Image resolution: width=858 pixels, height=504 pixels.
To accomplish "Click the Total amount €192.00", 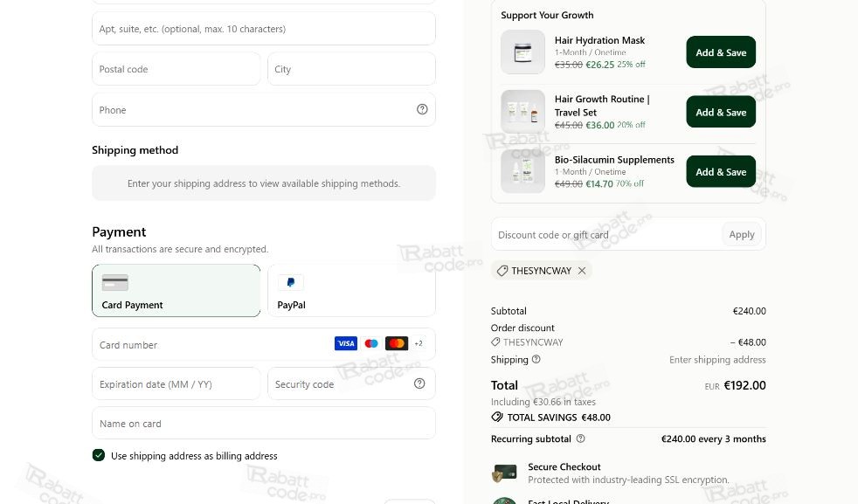I will pos(744,385).
